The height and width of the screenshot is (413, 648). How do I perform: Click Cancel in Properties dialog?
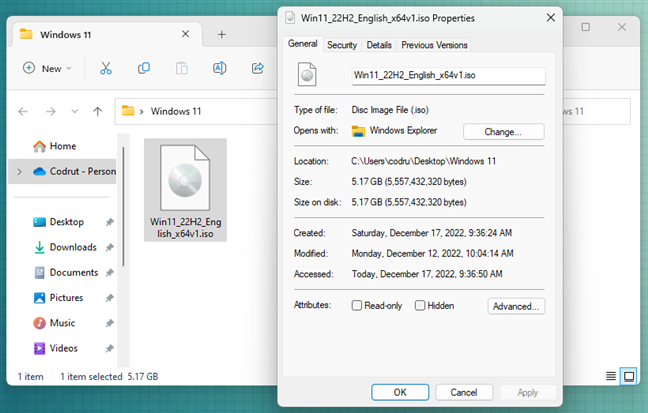tap(464, 392)
